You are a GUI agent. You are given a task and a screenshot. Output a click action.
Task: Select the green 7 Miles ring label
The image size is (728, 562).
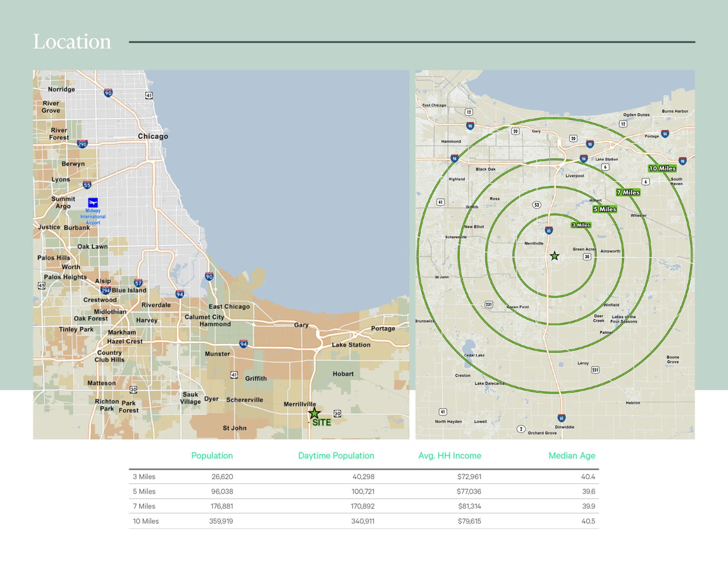pos(628,192)
